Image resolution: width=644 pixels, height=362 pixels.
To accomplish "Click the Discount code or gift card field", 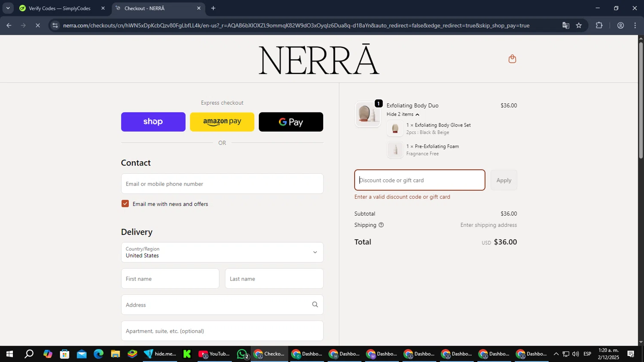I will click(419, 180).
